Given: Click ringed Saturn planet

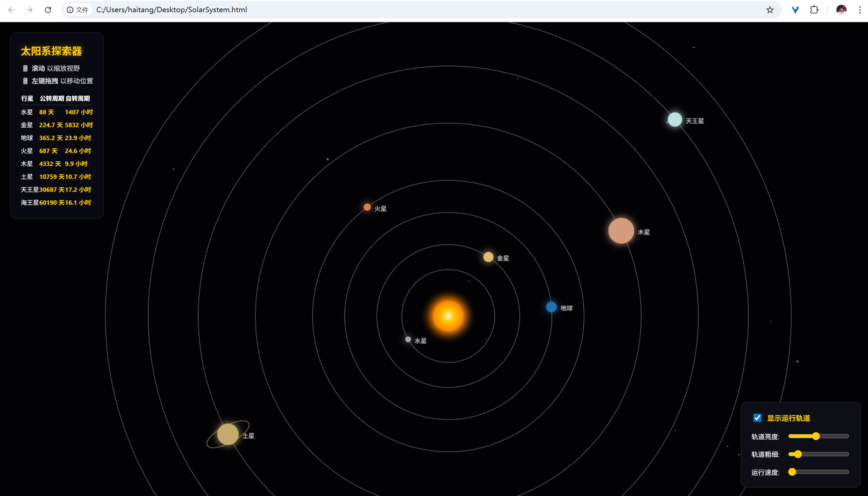Looking at the screenshot, I should pos(228,434).
